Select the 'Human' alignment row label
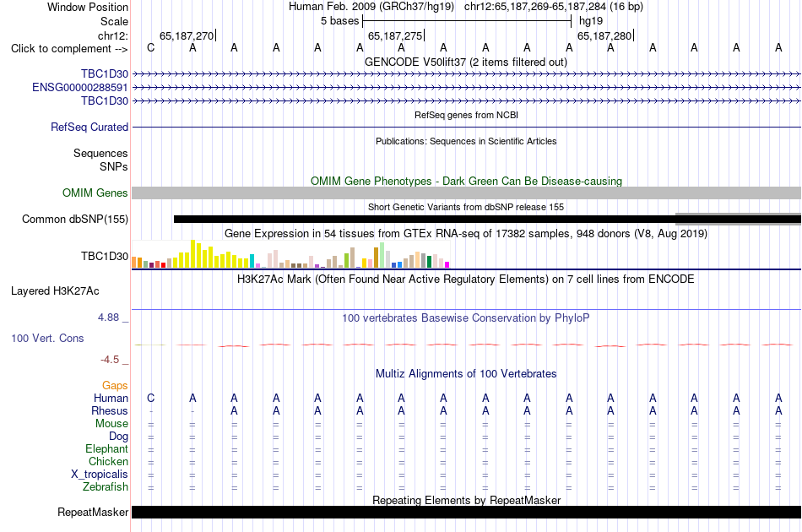Screen dimensions: 802x532 [111, 398]
